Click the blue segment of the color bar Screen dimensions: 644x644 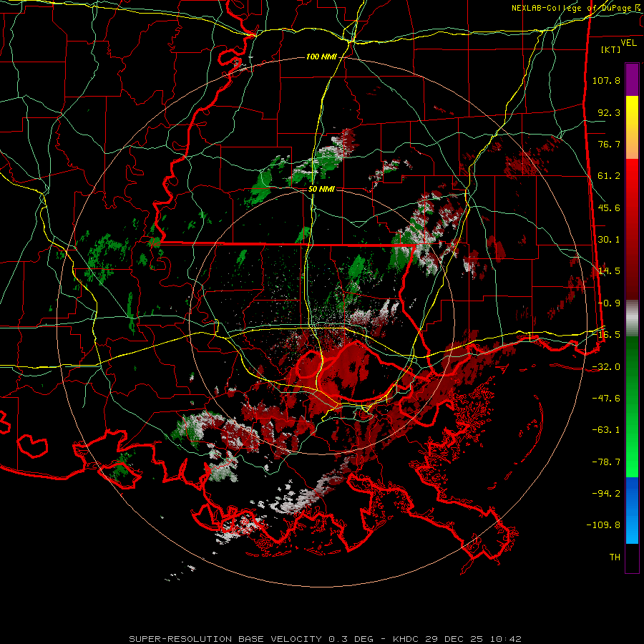coord(632,510)
